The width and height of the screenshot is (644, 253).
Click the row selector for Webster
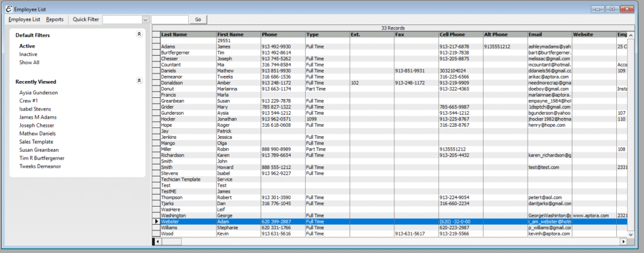click(156, 222)
